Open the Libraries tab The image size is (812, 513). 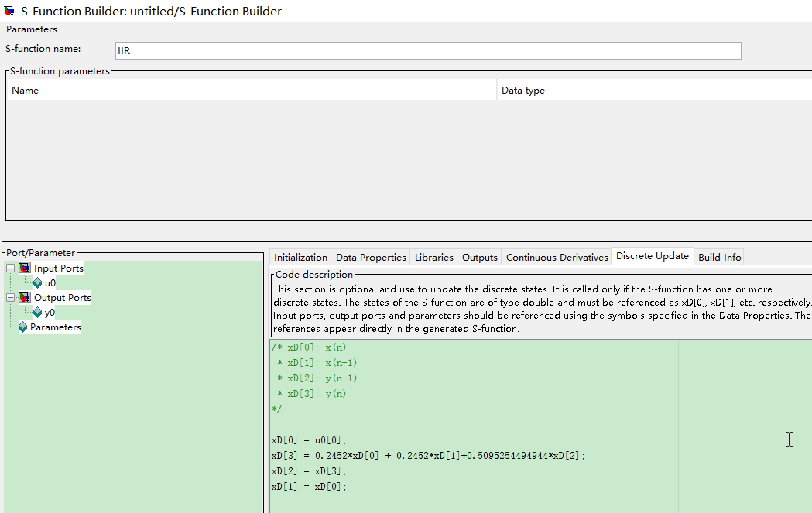pyautogui.click(x=434, y=258)
